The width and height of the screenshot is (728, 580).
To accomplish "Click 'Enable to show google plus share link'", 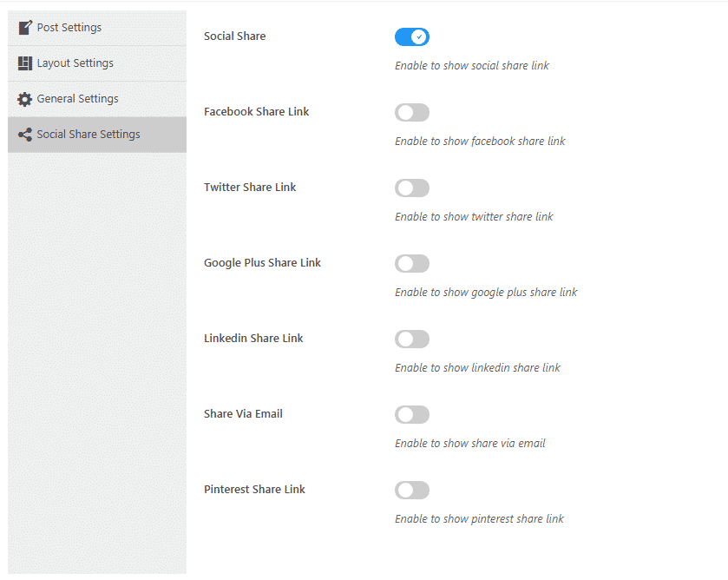I will click(486, 293).
